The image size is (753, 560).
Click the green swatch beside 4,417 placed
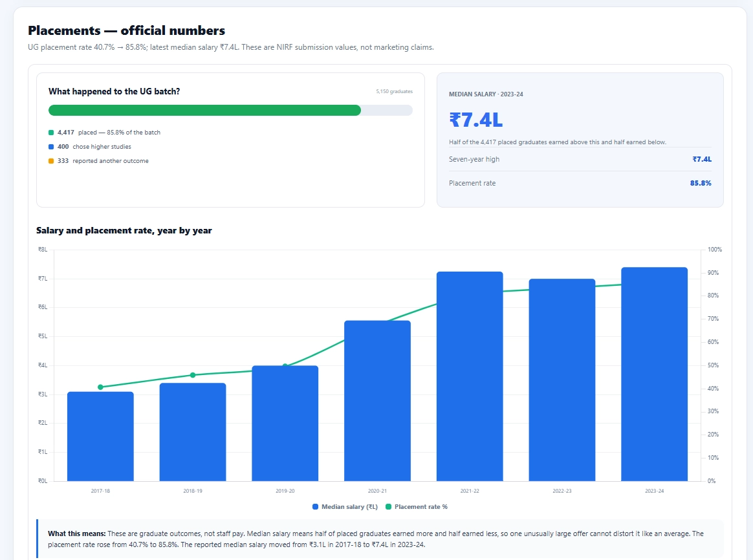click(x=51, y=133)
